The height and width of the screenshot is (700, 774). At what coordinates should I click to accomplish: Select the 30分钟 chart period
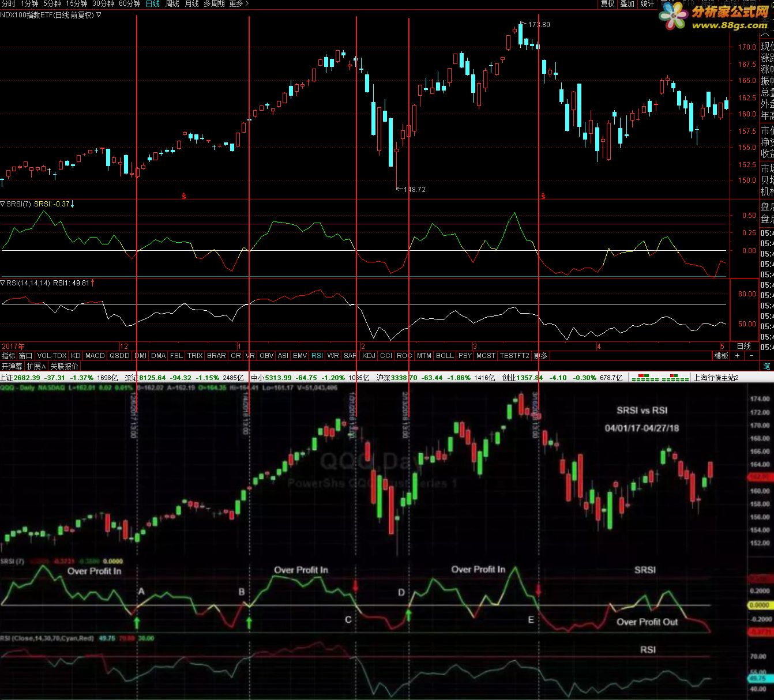[103, 3]
